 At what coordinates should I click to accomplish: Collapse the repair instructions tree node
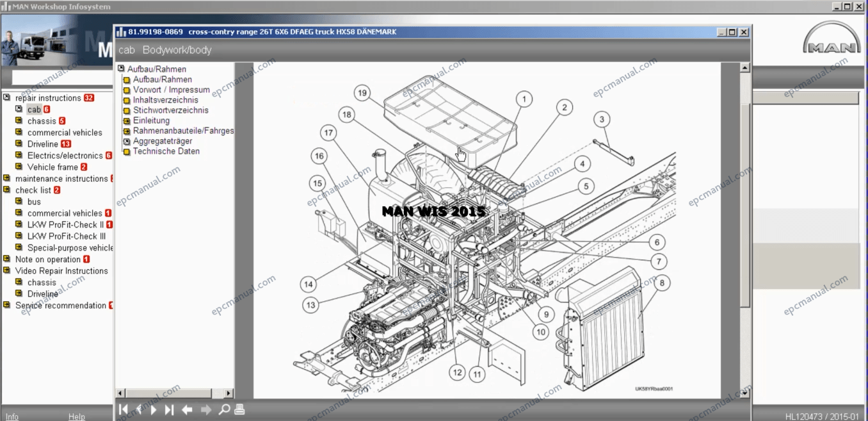(x=7, y=98)
